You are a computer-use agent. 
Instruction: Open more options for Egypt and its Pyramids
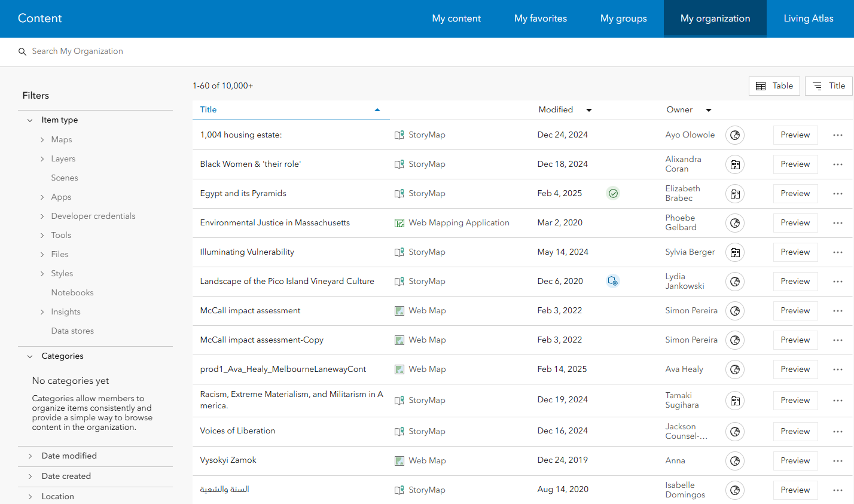(838, 194)
